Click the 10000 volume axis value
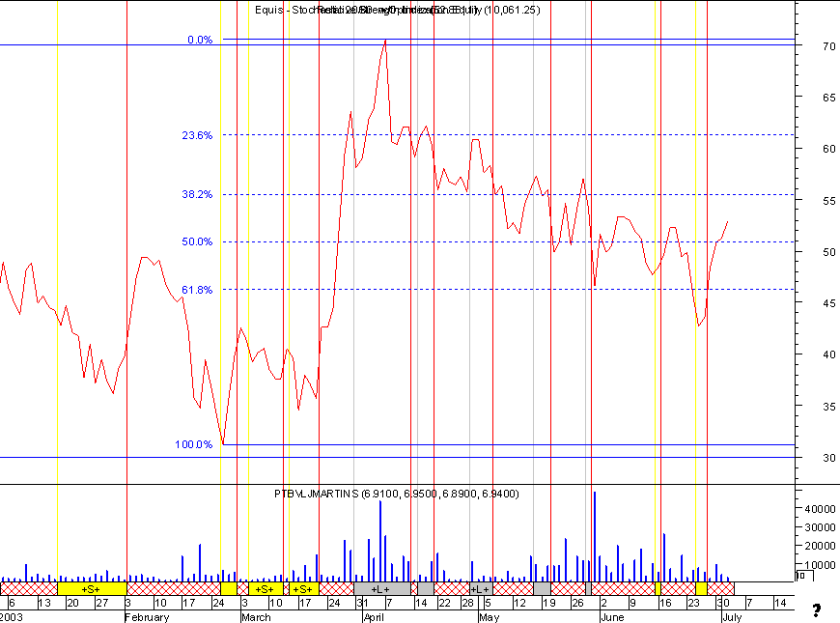Image resolution: width=840 pixels, height=623 pixels. tap(820, 565)
